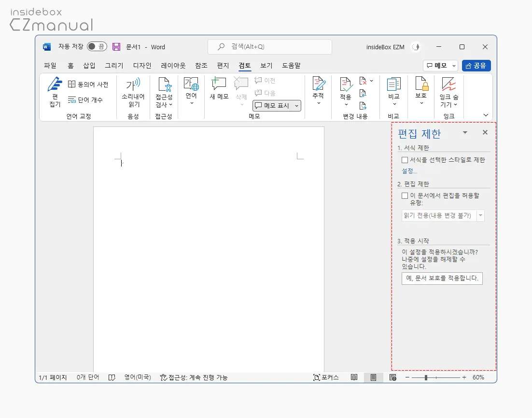
Task: Click the Word app logo
Action: point(47,47)
